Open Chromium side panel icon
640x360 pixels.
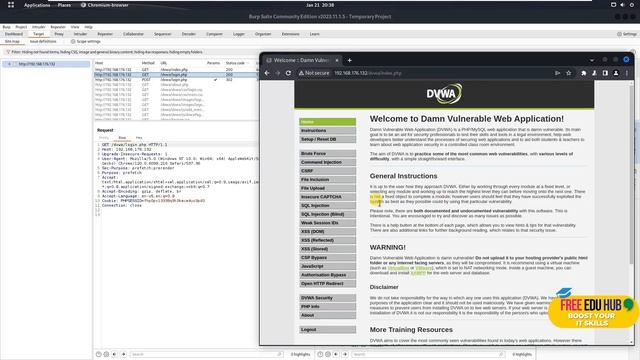click(605, 73)
